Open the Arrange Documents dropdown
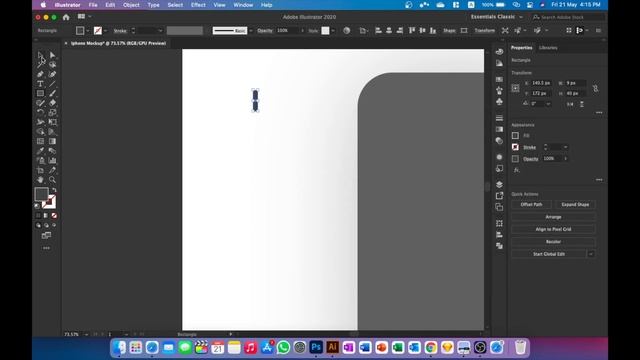640x360 pixels. pyautogui.click(x=84, y=17)
